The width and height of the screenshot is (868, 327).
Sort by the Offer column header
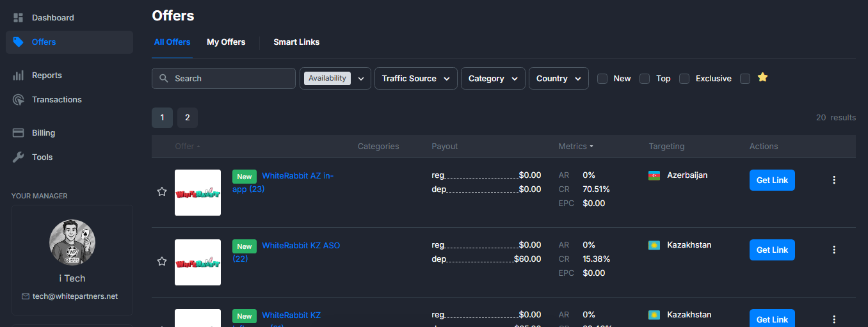point(188,147)
